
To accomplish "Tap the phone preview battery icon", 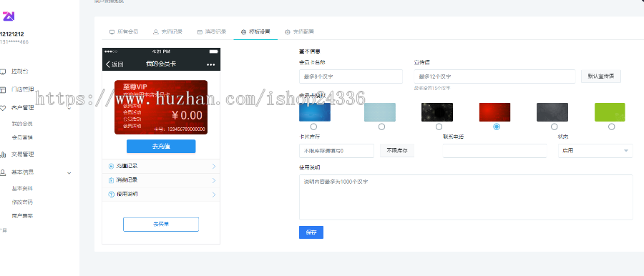I will click(213, 51).
